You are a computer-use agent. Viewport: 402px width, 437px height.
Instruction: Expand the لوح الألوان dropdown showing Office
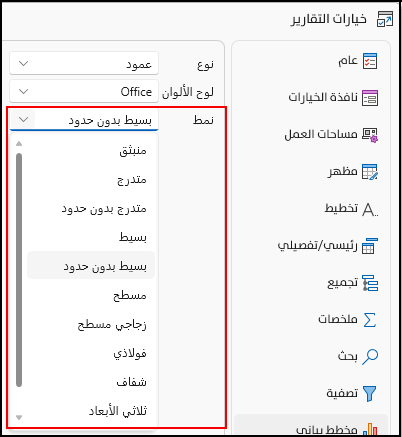click(x=84, y=91)
